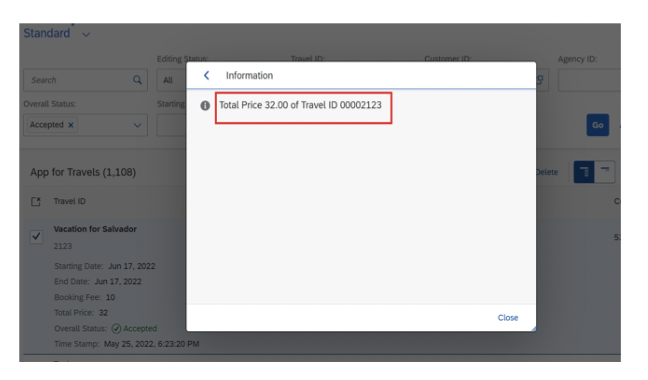
Task: Click the Go button
Action: 597,125
